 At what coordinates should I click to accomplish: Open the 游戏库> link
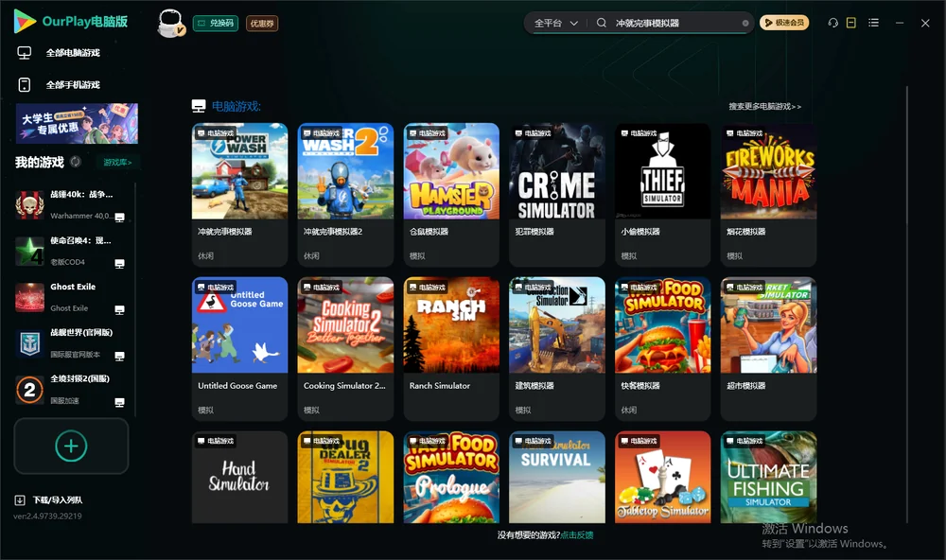117,162
